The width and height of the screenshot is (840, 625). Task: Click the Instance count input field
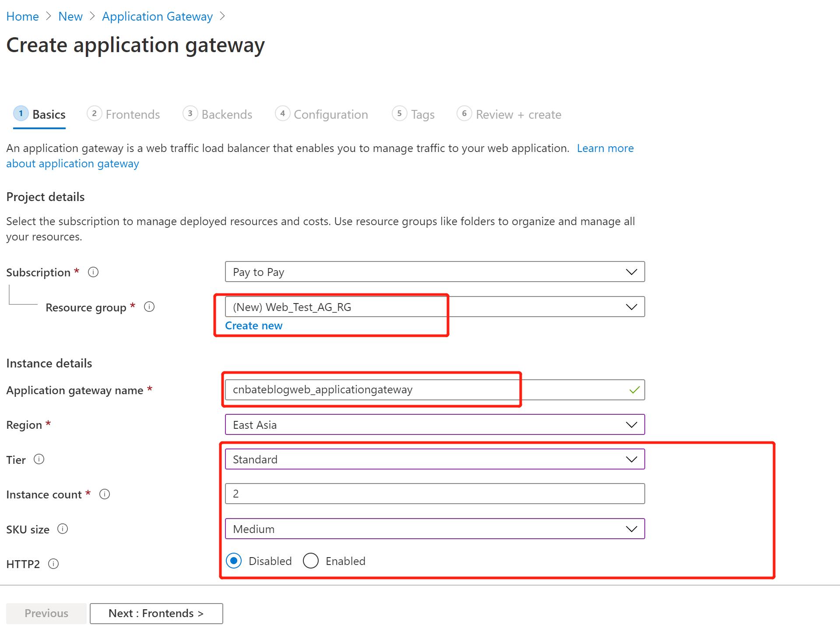pyautogui.click(x=435, y=493)
